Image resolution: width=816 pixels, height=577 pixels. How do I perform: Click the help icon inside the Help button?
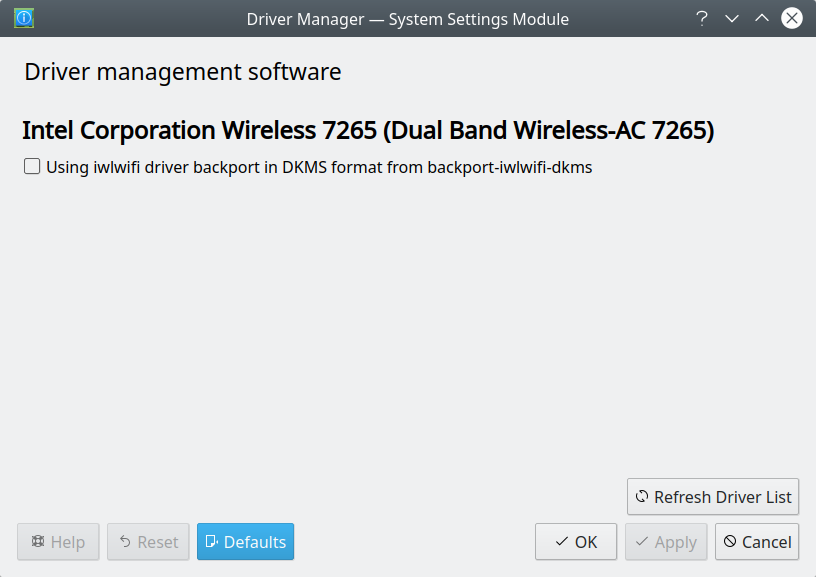click(40, 541)
